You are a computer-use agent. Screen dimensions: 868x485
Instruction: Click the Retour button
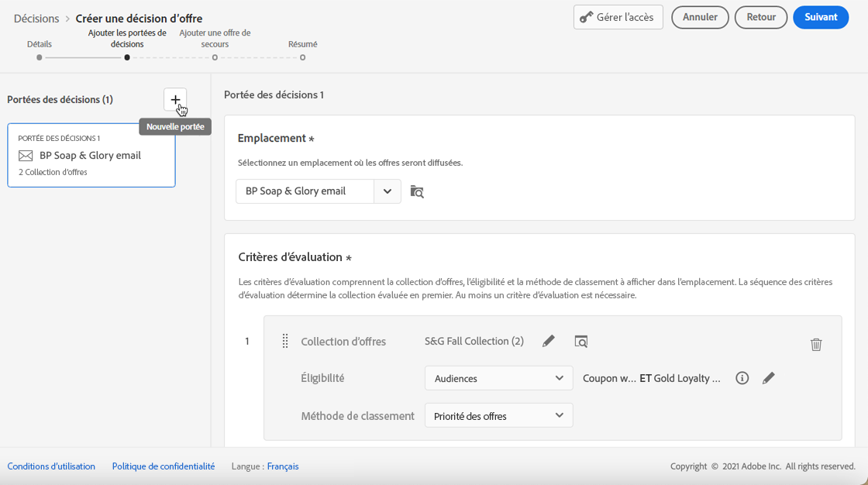pos(761,17)
